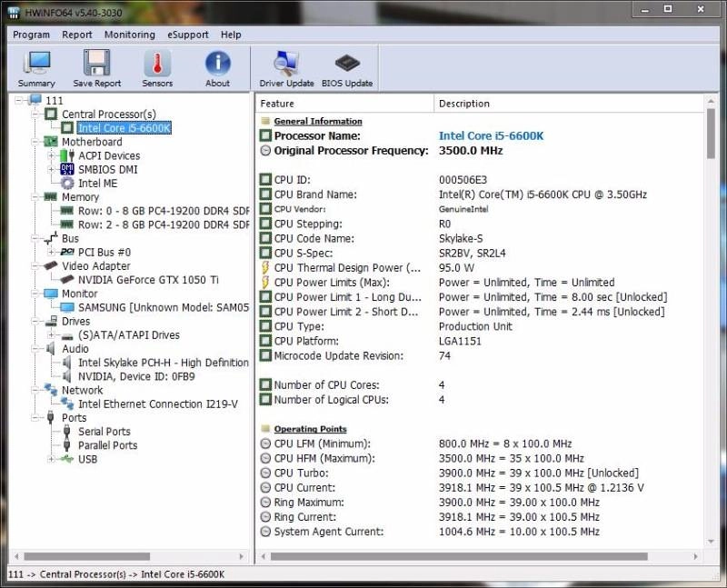Viewport: 727px width, 588px height.
Task: Expand the (S)ATA/ATAPI Drives branch
Action: click(x=52, y=335)
